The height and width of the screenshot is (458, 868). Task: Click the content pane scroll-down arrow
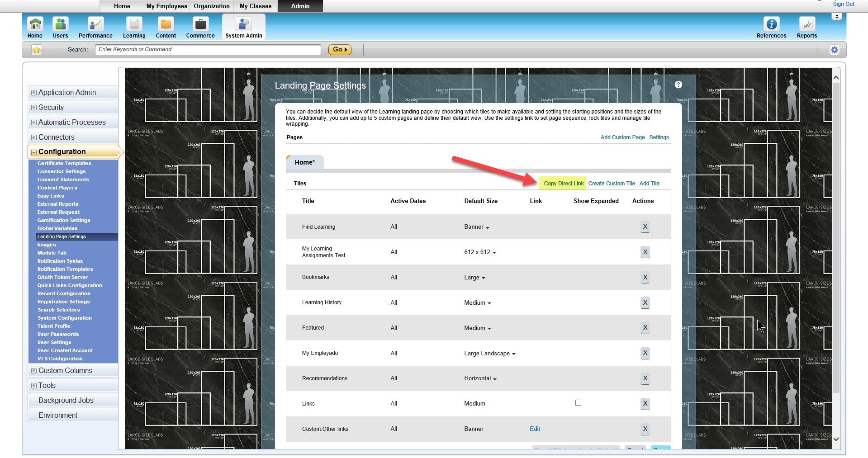pos(836,439)
